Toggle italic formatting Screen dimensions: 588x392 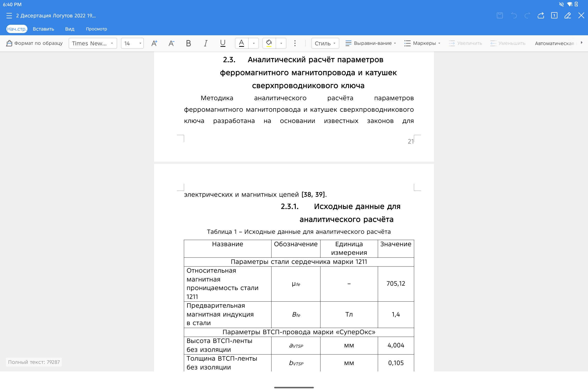coord(206,43)
